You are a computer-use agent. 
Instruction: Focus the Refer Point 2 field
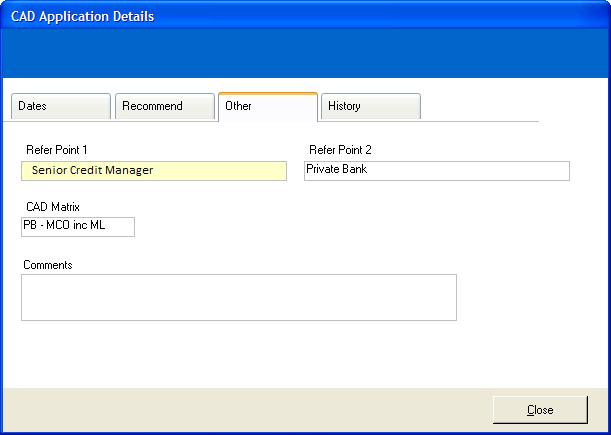pos(437,171)
